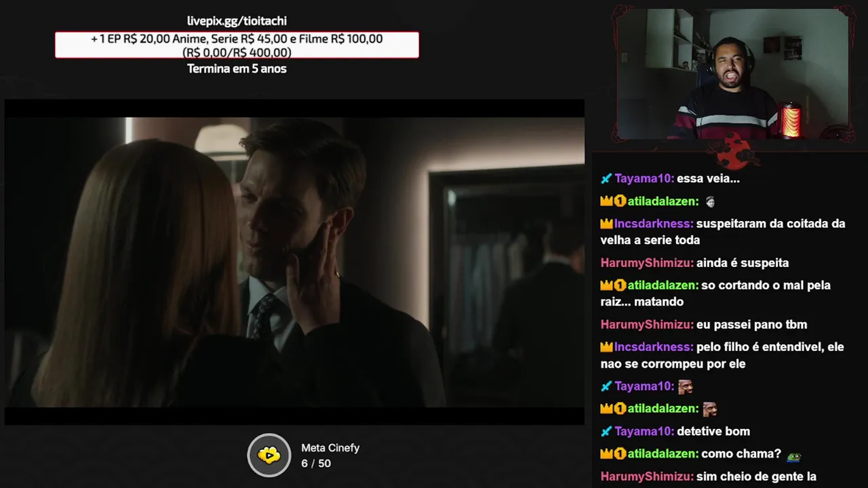Click crown badge beside 'suspeitaram da coitada'
The height and width of the screenshot is (488, 868).
click(606, 224)
